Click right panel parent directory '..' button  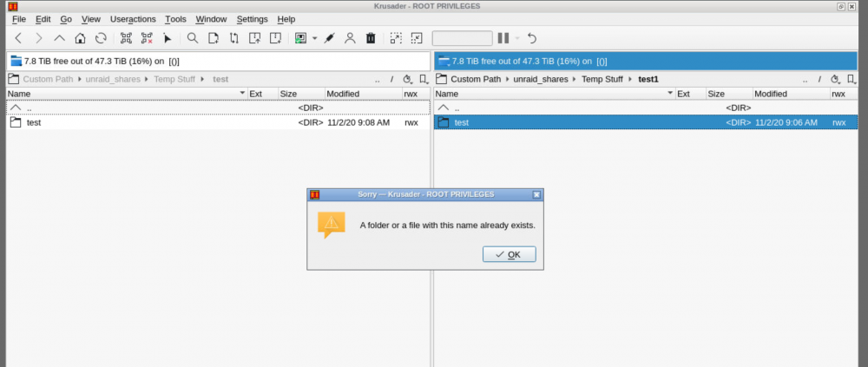click(x=805, y=79)
